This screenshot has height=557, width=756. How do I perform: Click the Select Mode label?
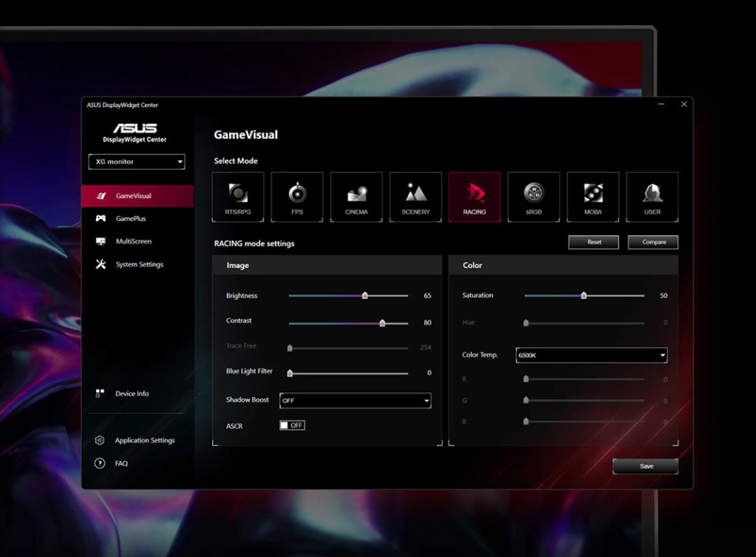point(236,161)
